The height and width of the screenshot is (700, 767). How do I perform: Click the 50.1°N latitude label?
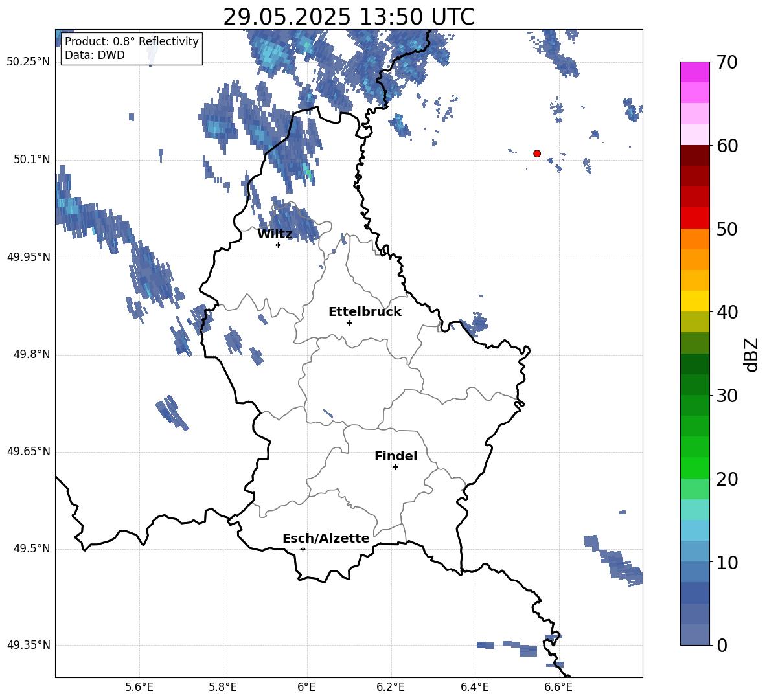32,159
